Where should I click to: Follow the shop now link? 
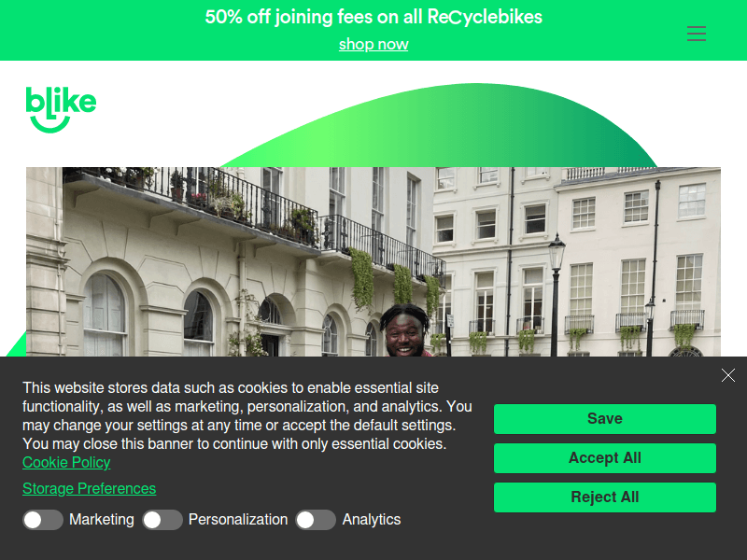(373, 44)
